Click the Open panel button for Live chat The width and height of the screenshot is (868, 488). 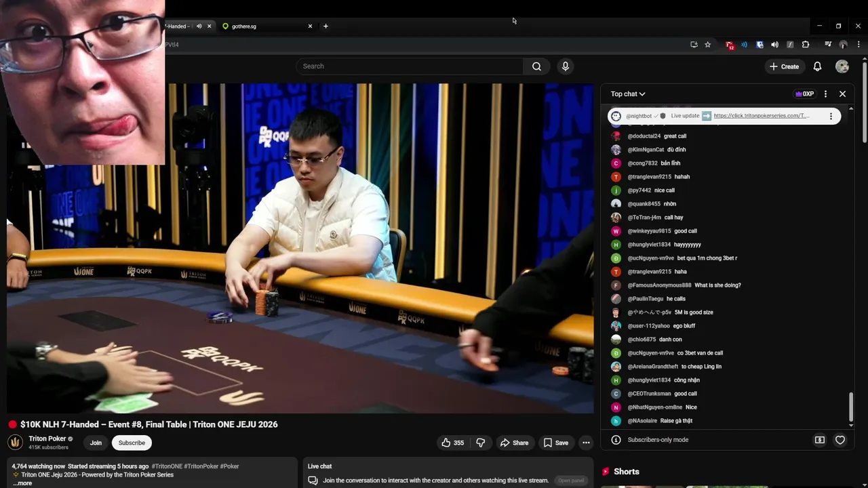point(570,481)
